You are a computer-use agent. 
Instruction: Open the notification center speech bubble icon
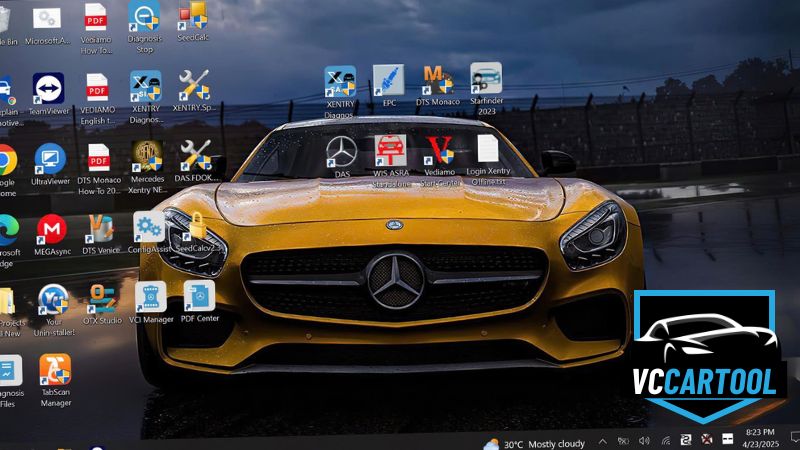pos(795,437)
